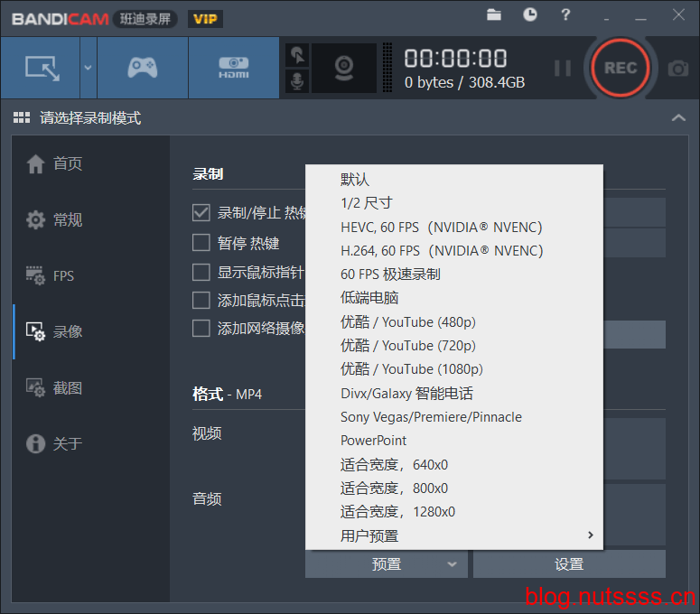This screenshot has width=700, height=614.
Task: Enable the 显示鼠标指针 checkbox
Action: (201, 272)
